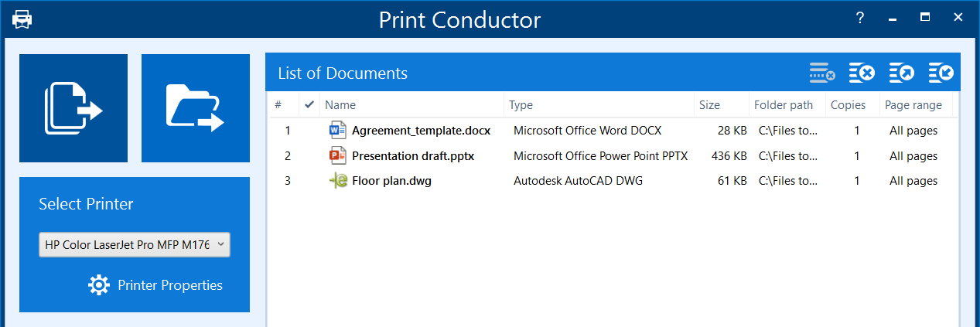
Task: Click the Folder path column header
Action: 784,105
